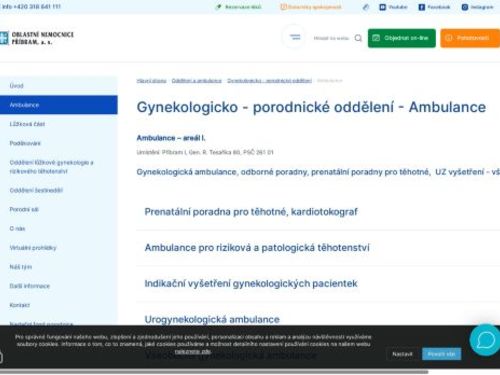
Task: Click the Facebook icon in top bar
Action: 421,7
